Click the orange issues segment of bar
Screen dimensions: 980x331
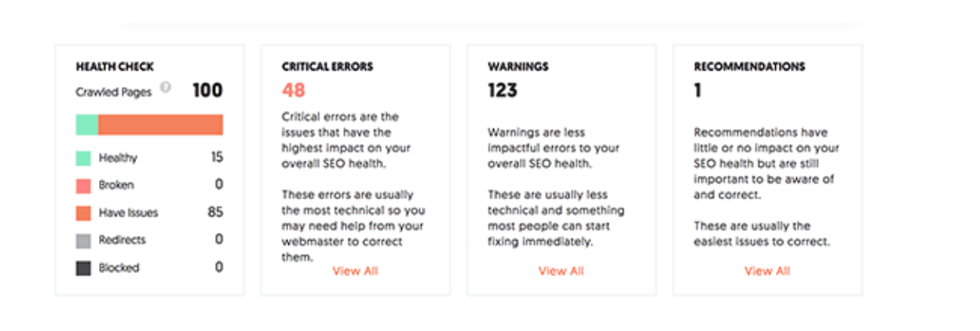160,125
